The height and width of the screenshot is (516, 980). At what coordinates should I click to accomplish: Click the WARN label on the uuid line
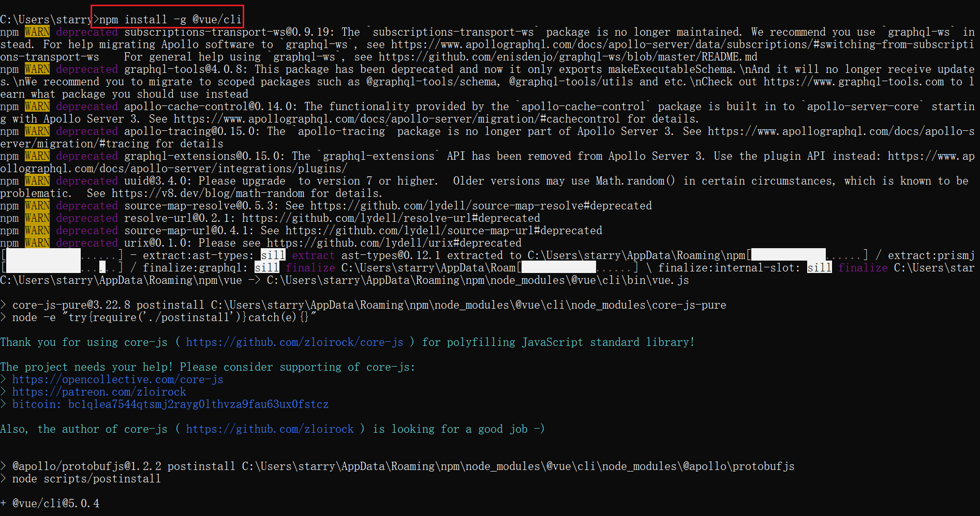tap(37, 181)
